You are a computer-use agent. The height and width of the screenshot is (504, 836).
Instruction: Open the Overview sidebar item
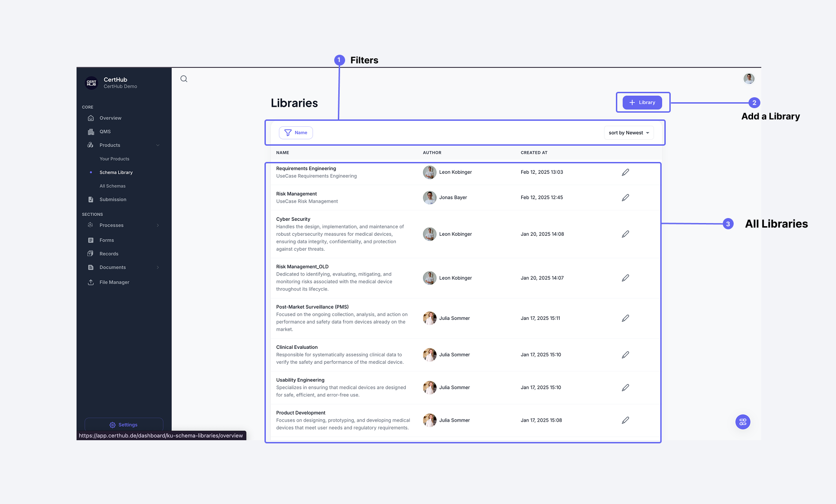click(111, 118)
